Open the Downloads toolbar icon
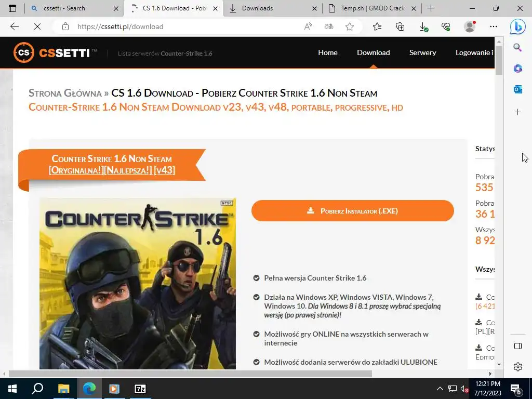The width and height of the screenshot is (532, 399). pos(423,27)
